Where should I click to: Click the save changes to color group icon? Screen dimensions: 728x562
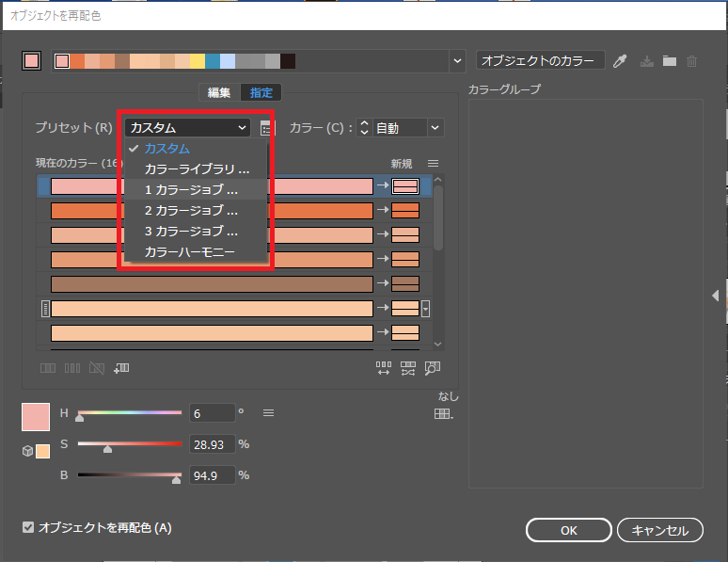click(647, 61)
